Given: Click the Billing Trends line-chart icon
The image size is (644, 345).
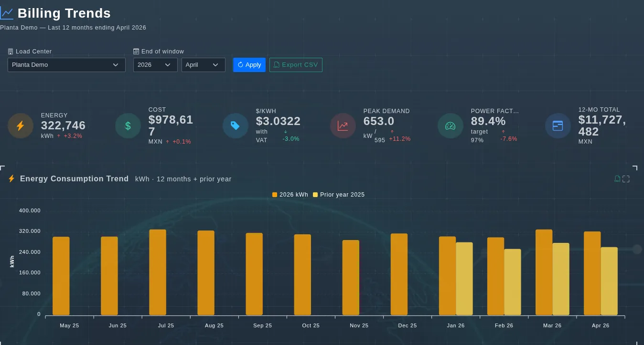Looking at the screenshot, I should 7,13.
